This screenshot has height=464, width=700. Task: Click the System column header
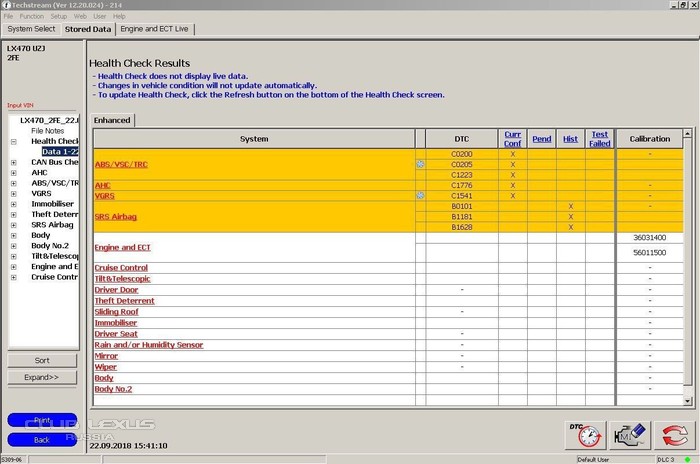point(254,139)
